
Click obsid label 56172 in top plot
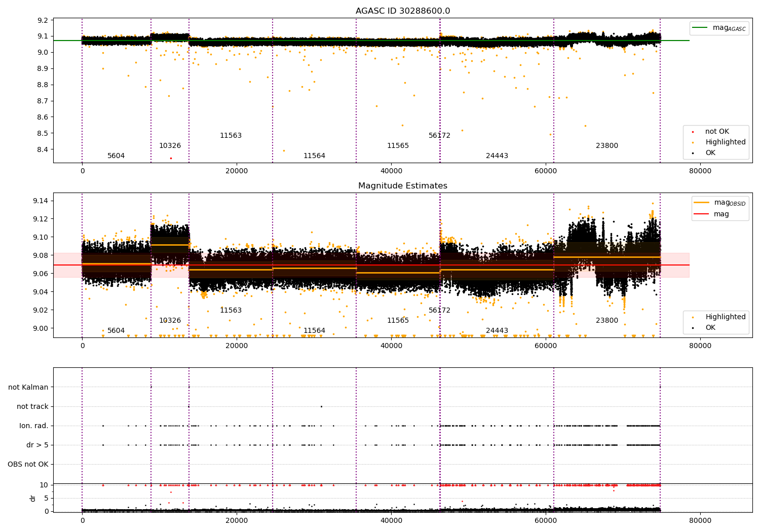tap(439, 136)
